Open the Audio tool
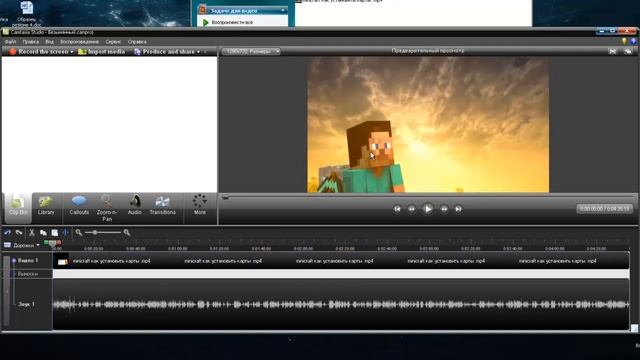 [x=135, y=205]
